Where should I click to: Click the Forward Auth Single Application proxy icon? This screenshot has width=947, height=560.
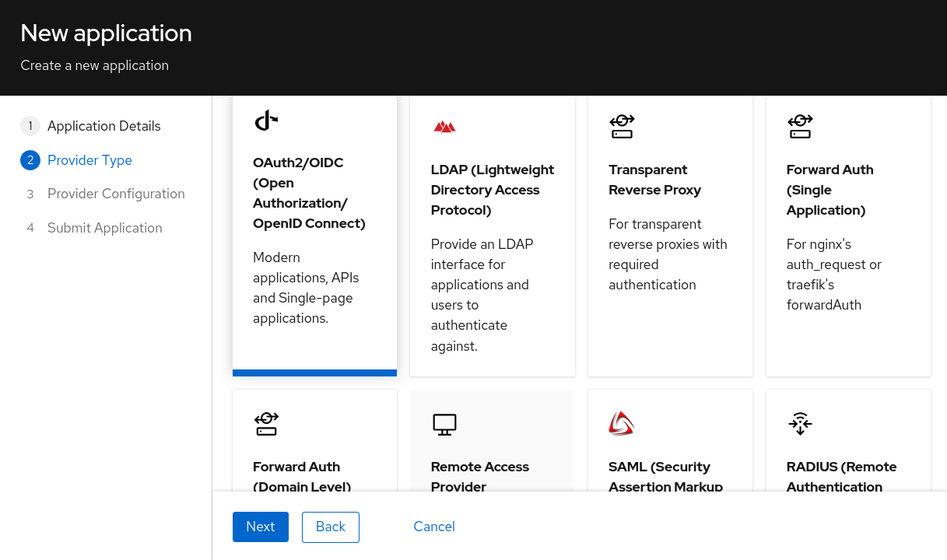pos(800,125)
